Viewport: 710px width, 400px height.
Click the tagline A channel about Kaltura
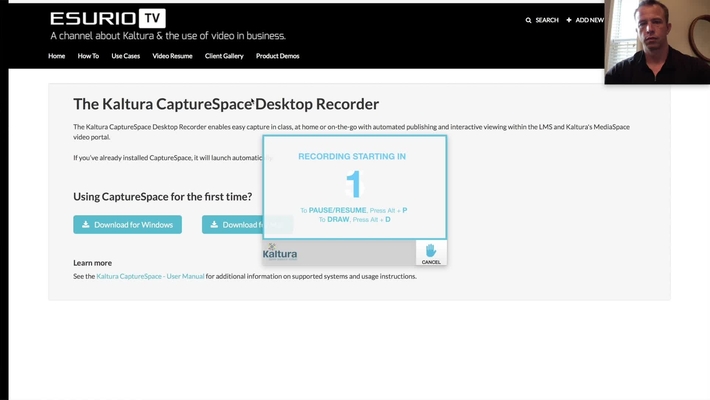168,36
